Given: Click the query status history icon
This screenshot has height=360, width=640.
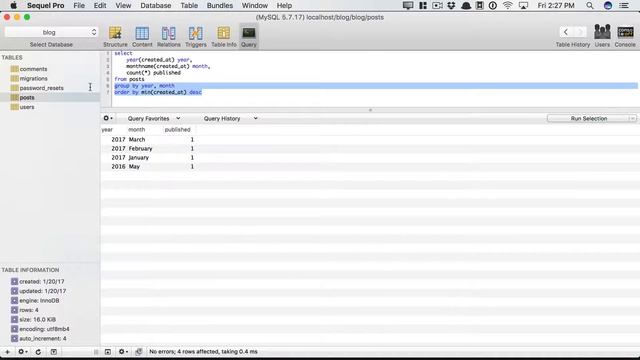Looking at the screenshot, I should pyautogui.click(x=139, y=351).
